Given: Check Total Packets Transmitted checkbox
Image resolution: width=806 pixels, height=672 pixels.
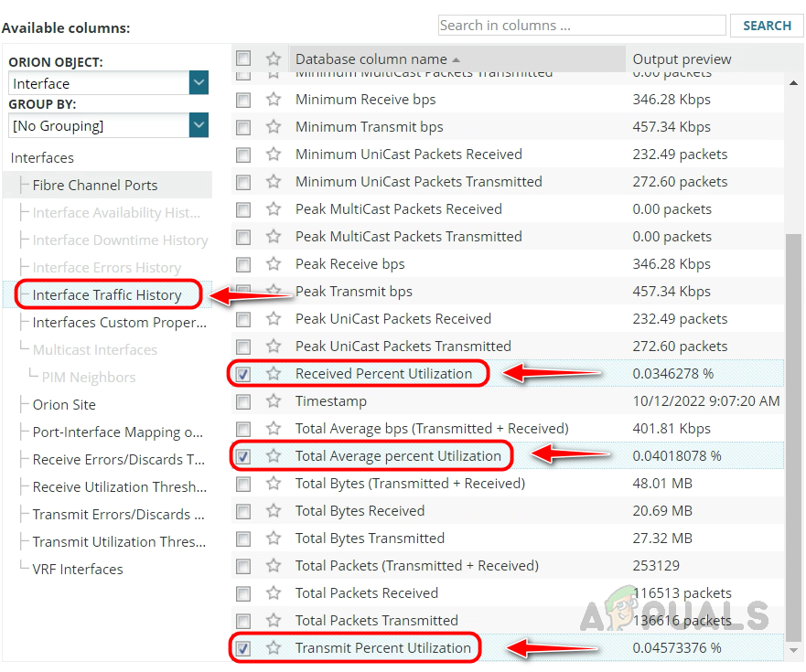Looking at the screenshot, I should [x=243, y=621].
